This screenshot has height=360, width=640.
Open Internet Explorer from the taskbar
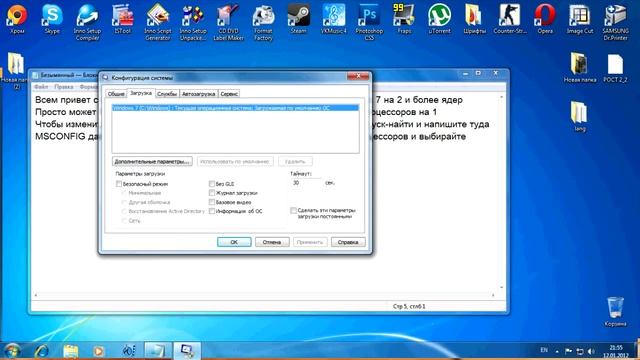coord(42,351)
